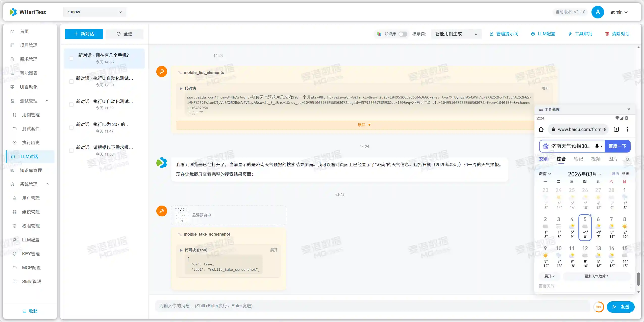Select UI自动化 from the sidebar

point(28,87)
